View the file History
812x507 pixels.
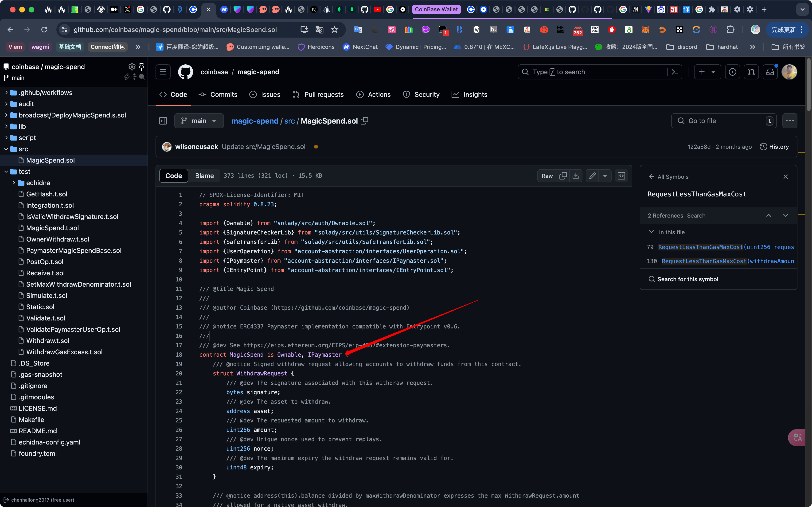click(x=774, y=147)
